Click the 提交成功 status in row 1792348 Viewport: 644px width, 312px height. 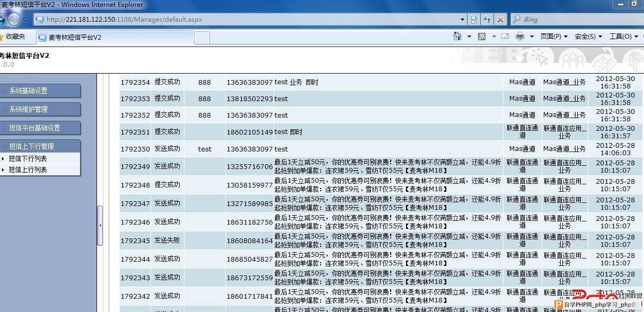167,185
